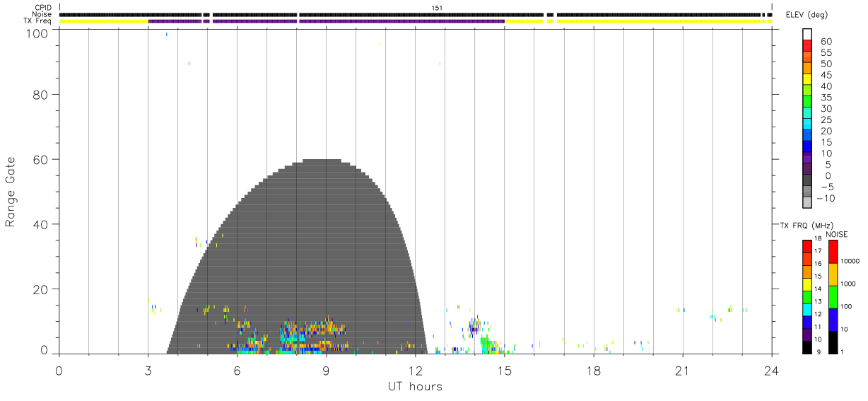
Task: Click the peak of the gray dome at 9 UT
Action: [x=326, y=161]
